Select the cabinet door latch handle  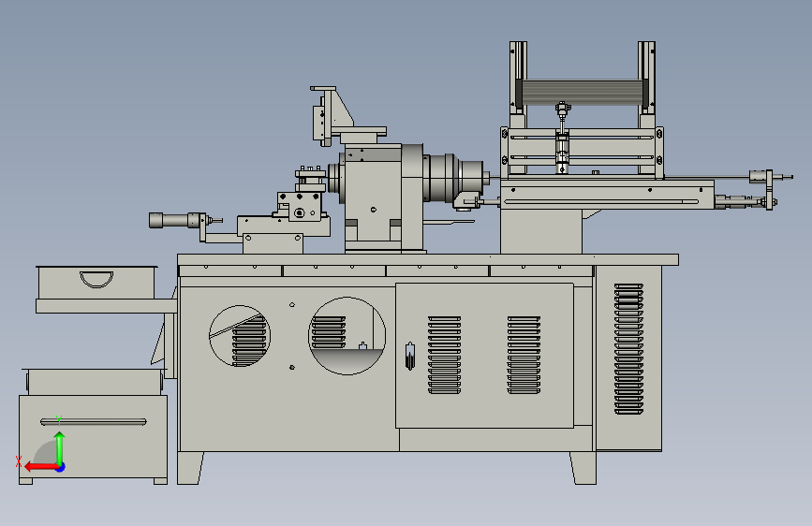pos(409,357)
